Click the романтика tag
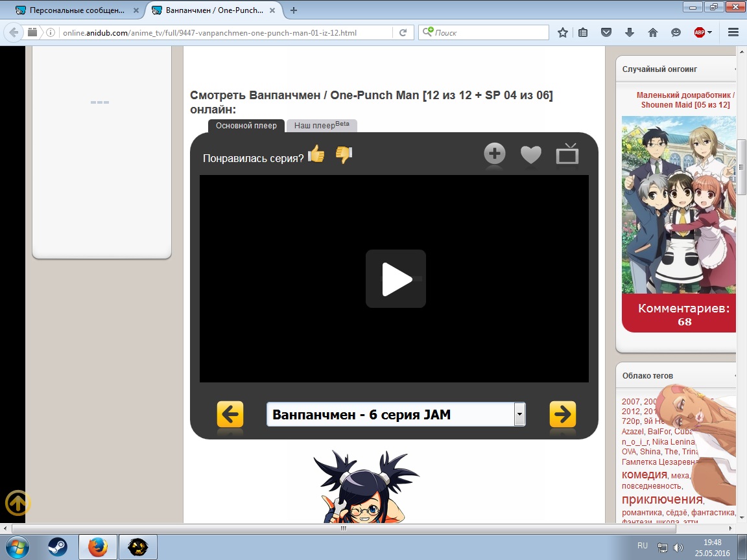This screenshot has width=747, height=560. [x=641, y=513]
